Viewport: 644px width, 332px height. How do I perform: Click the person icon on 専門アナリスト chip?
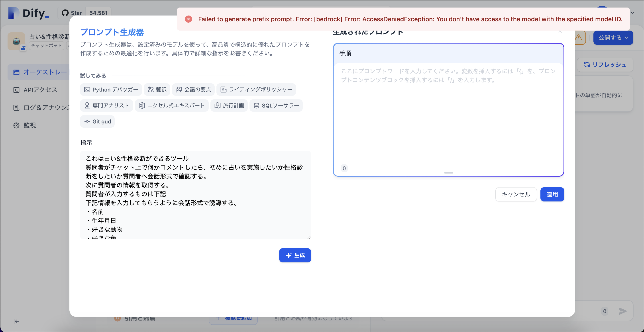87,105
